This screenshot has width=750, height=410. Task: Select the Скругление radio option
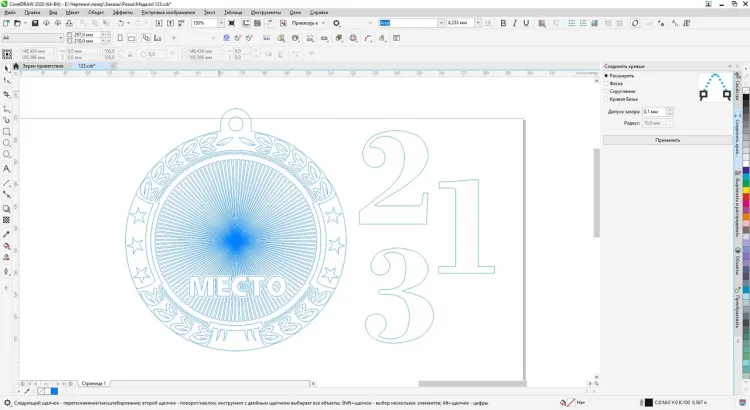tap(606, 91)
